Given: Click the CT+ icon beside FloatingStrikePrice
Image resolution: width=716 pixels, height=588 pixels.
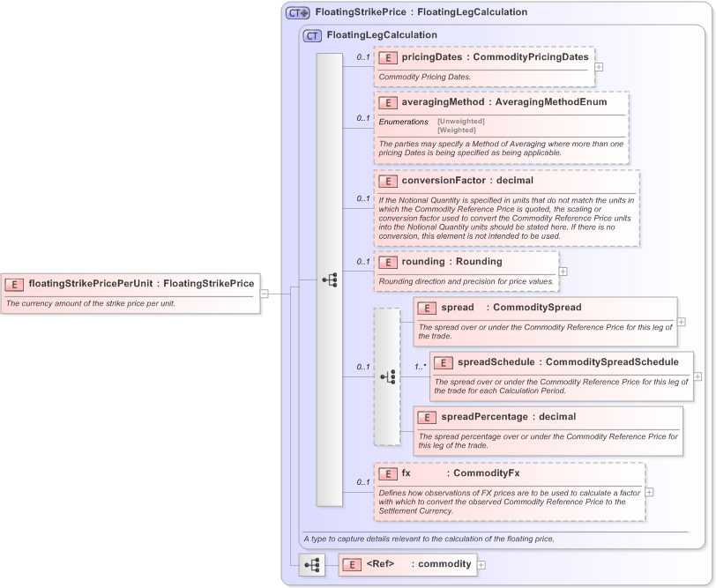Looking at the screenshot, I should point(298,12).
